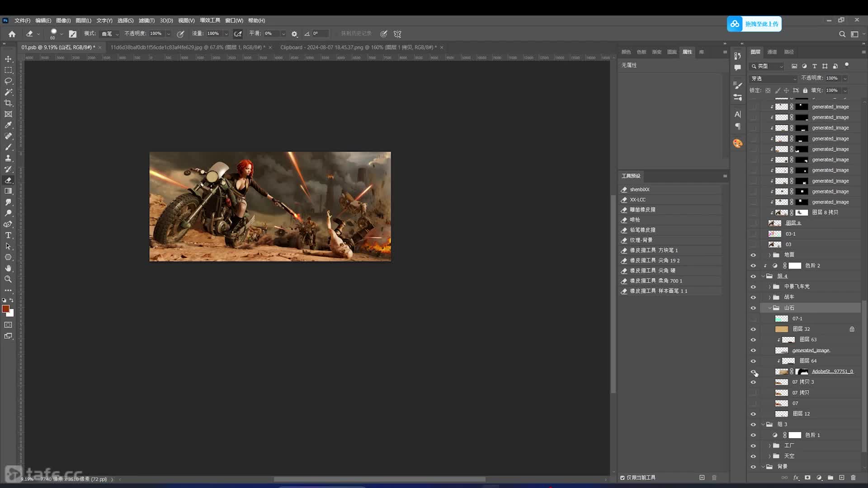Click the background color swatch
Image resolution: width=868 pixels, height=488 pixels.
click(11, 314)
